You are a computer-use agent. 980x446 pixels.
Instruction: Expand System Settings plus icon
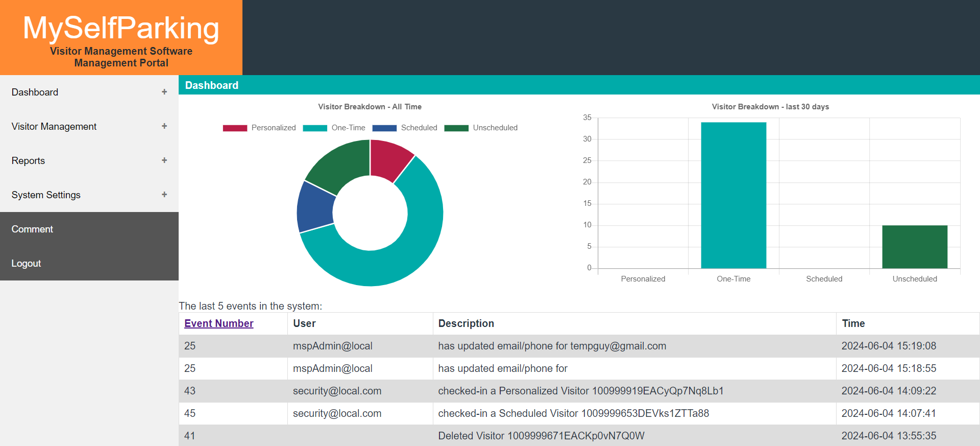[x=164, y=195]
